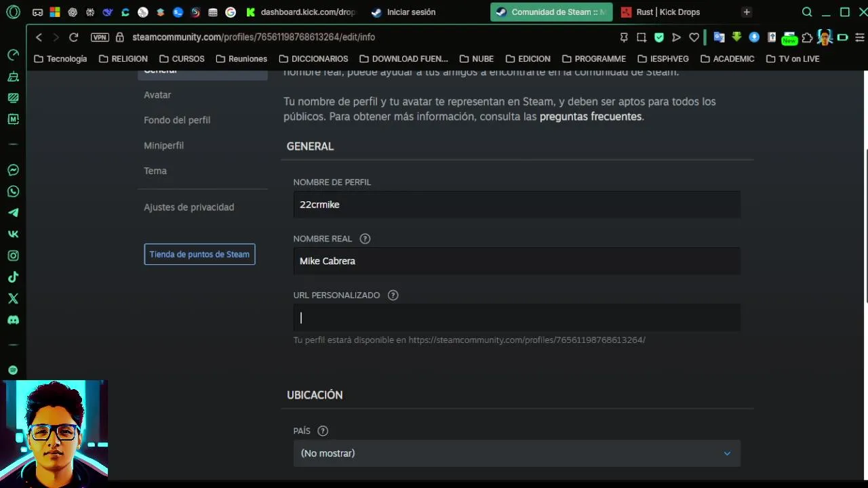The image size is (868, 488).
Task: Open the extensions puzzle piece icon
Action: tap(807, 37)
